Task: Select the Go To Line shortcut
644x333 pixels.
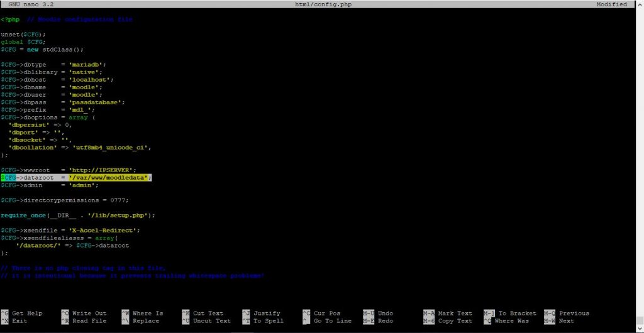Action: [333, 320]
